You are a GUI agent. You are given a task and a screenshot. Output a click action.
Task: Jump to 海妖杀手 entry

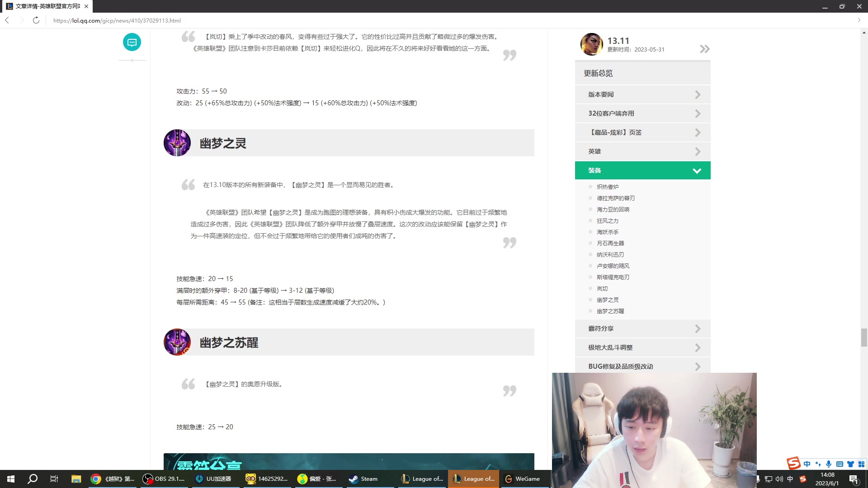click(608, 232)
